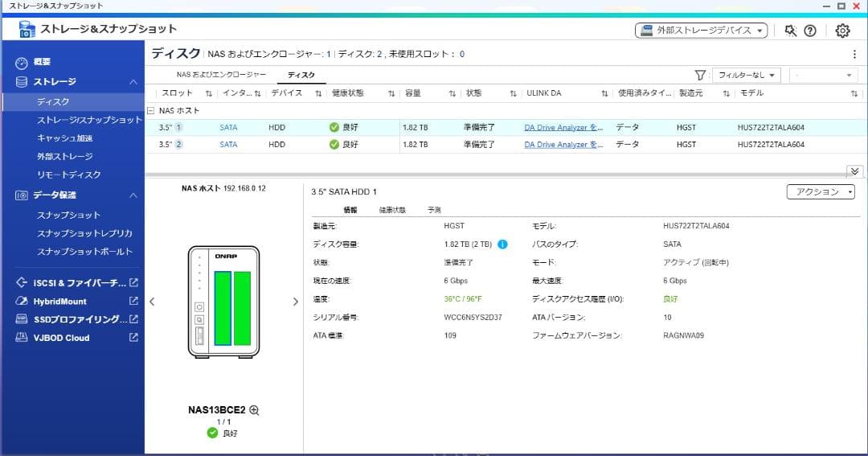Viewport: 868px width, 456px height.
Task: Select the Disks (ディスク) tab
Action: 301,75
